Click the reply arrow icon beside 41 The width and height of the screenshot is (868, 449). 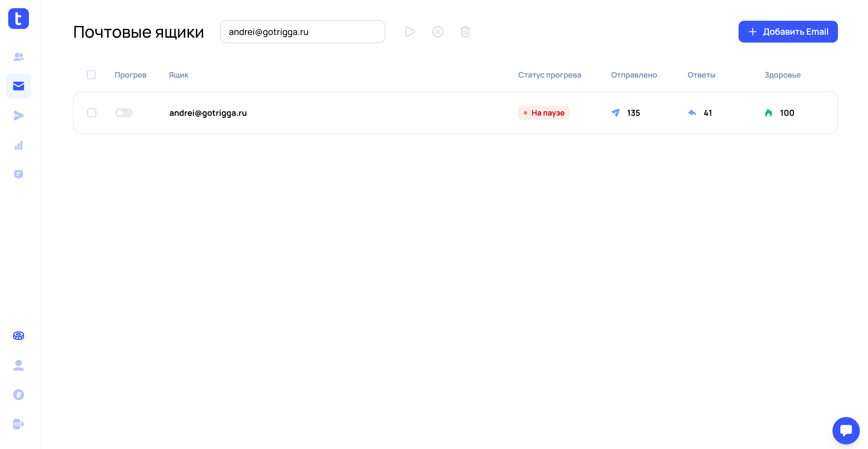pos(692,113)
